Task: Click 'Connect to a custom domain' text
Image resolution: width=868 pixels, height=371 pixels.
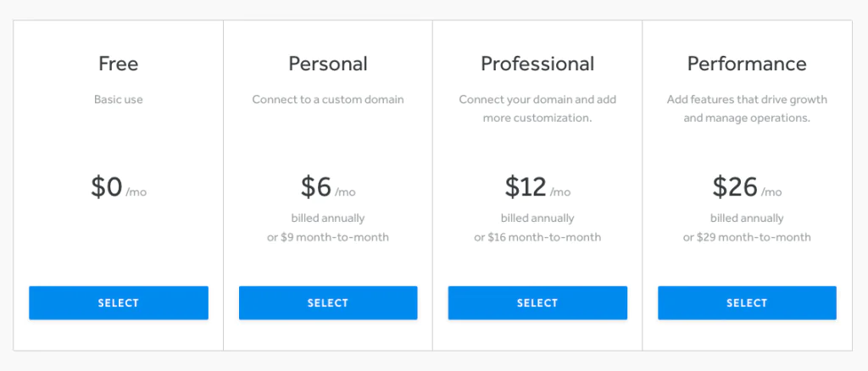Action: pyautogui.click(x=328, y=99)
